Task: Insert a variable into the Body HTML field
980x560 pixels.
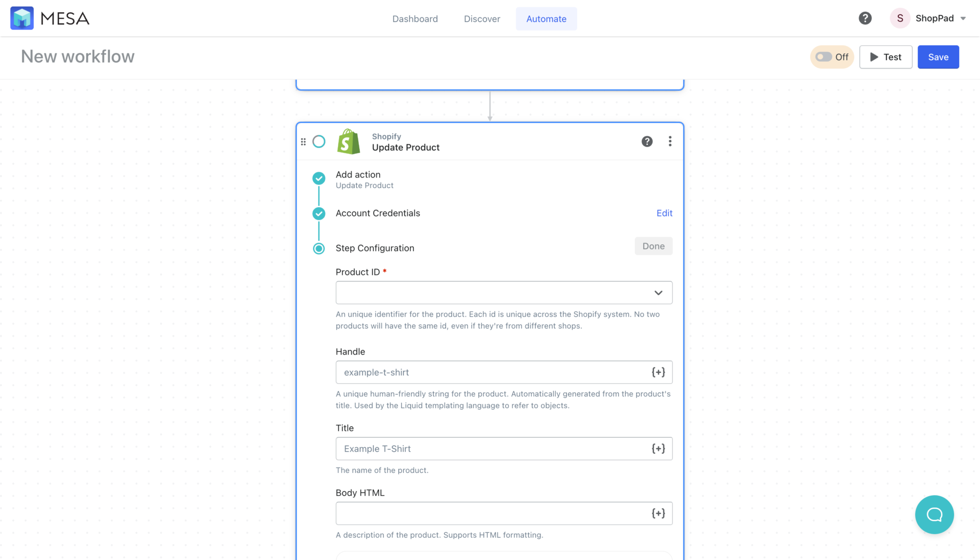Action: coord(658,513)
